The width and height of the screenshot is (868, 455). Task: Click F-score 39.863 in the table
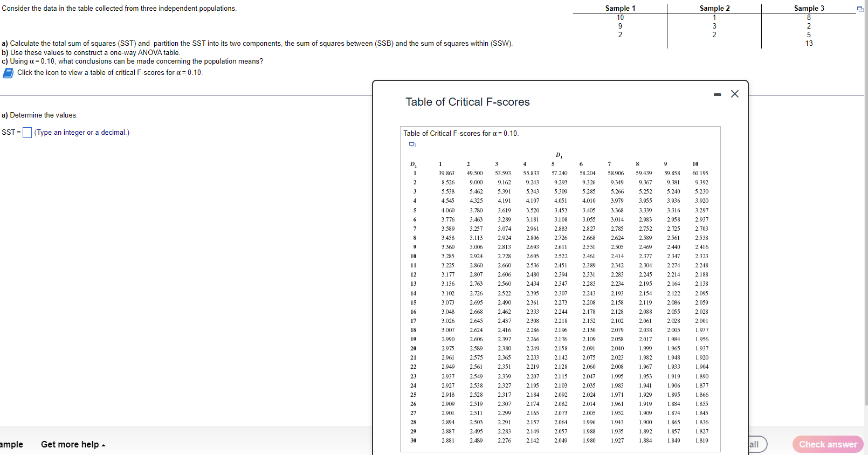(x=446, y=173)
